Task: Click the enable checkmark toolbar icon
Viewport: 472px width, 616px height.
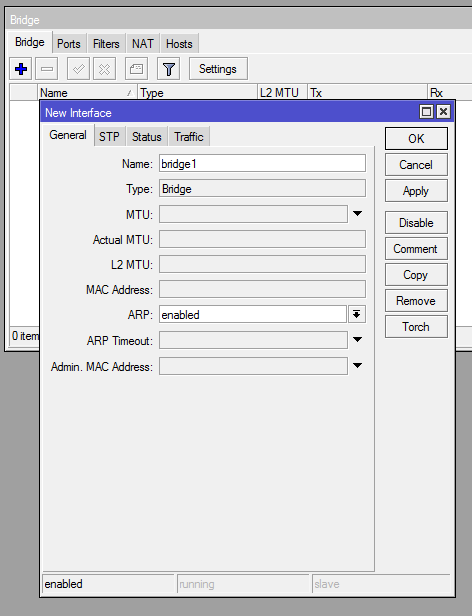Action: tap(78, 69)
